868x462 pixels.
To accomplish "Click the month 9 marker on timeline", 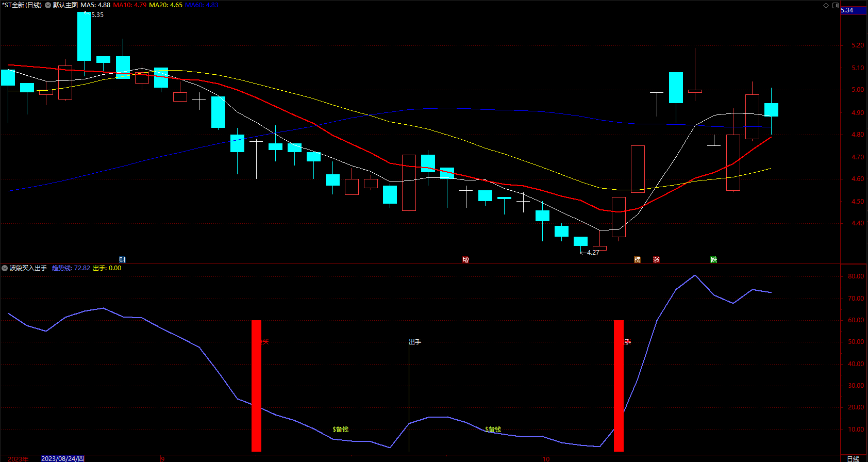I will (x=163, y=458).
